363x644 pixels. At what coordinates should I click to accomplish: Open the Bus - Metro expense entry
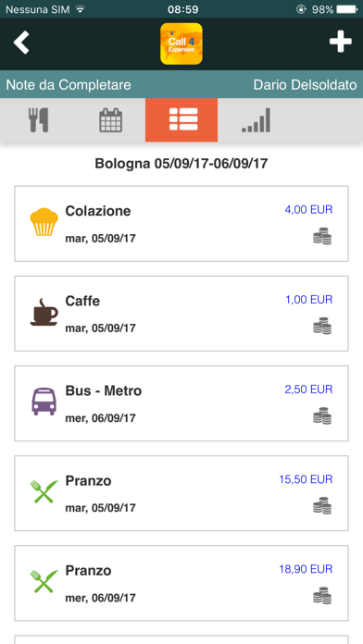181,403
